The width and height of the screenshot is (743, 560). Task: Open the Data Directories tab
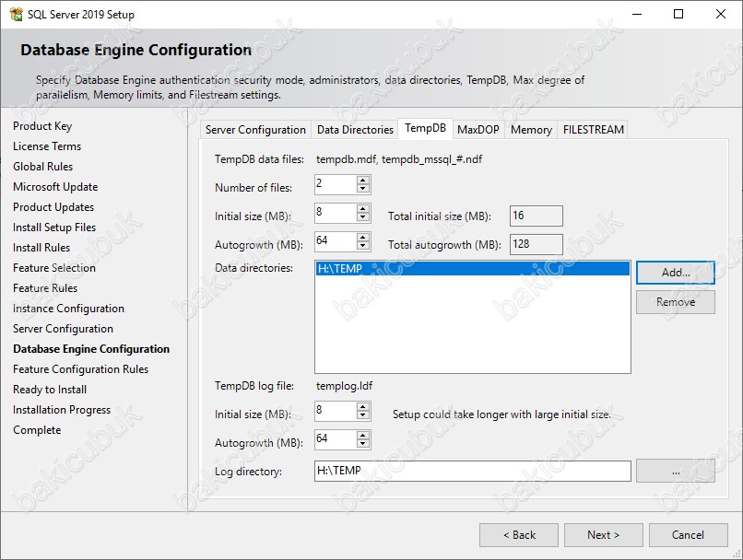[x=355, y=130]
